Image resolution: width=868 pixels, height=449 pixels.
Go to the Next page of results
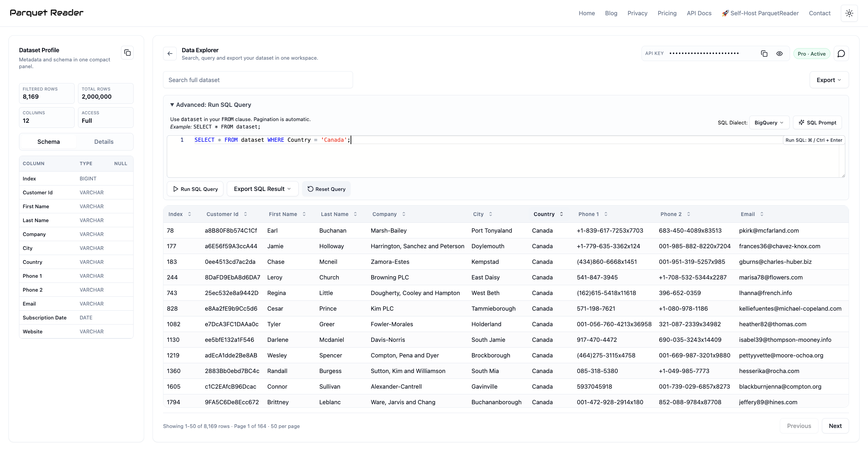pos(835,426)
